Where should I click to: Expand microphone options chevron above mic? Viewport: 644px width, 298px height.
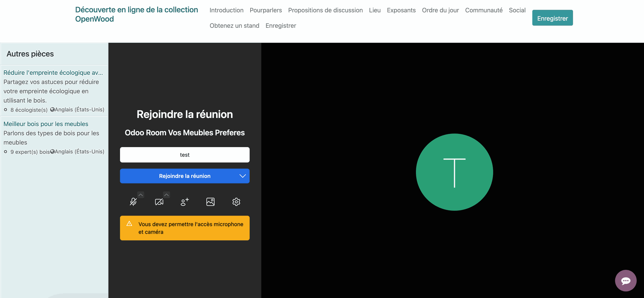click(141, 195)
